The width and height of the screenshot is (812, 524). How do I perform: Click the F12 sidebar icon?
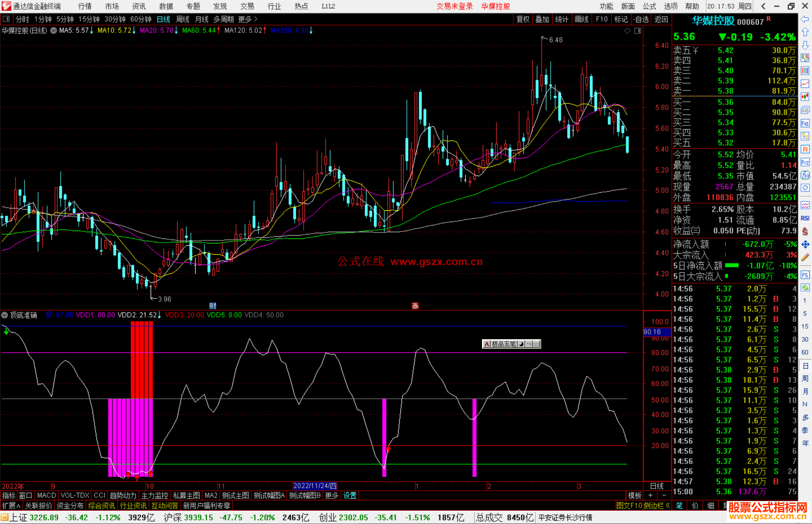(x=805, y=162)
